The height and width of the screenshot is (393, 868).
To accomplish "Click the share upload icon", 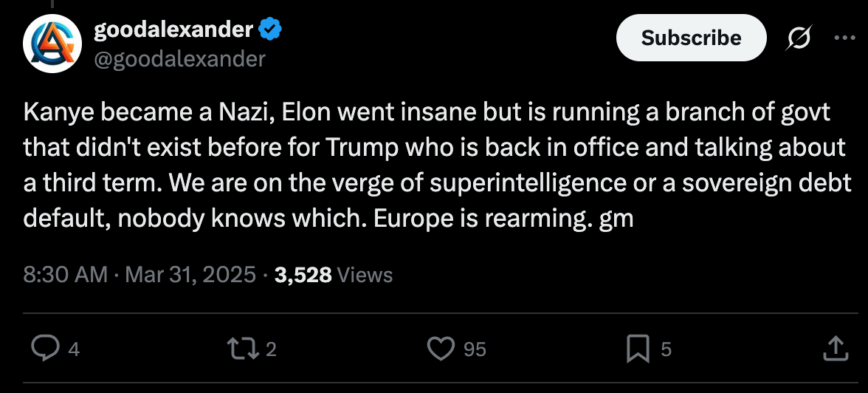I will 834,349.
